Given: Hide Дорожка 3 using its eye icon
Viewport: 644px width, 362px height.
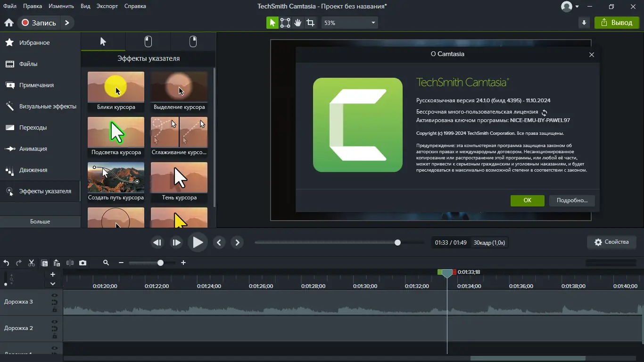Looking at the screenshot, I should coord(55,296).
